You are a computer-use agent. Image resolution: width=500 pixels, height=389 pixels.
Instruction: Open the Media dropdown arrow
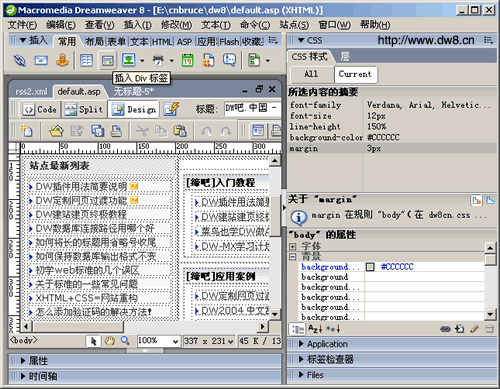coord(172,61)
